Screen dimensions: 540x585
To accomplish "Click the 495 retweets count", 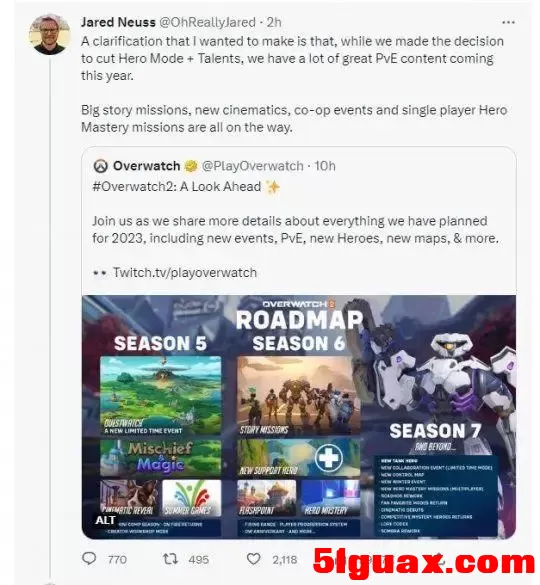I will click(x=199, y=559).
